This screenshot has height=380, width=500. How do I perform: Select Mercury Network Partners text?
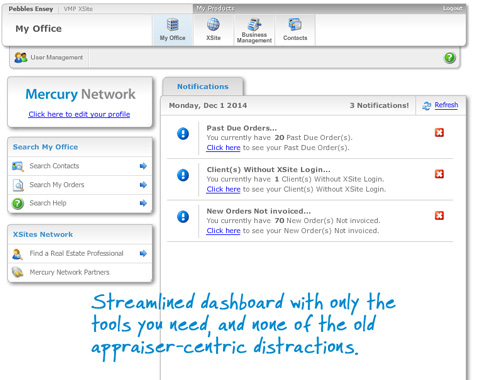point(69,272)
